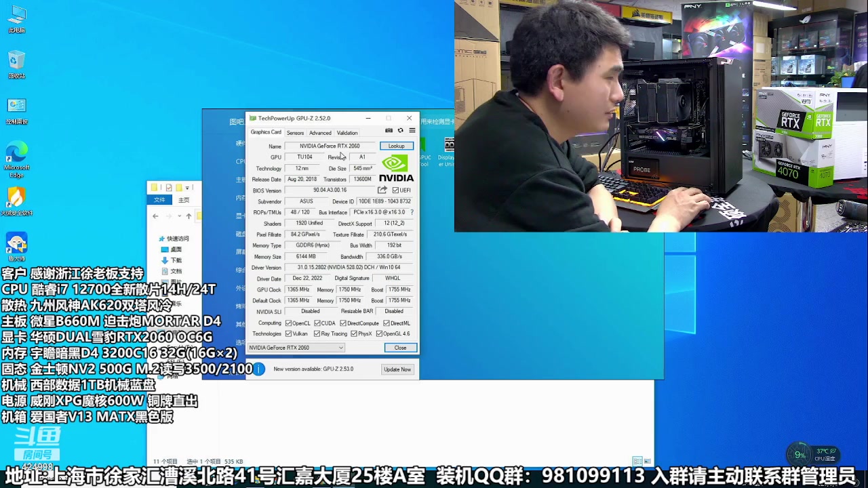The image size is (868, 488).
Task: Click the Driver Date value Dec 22, 2022
Action: coord(307,279)
